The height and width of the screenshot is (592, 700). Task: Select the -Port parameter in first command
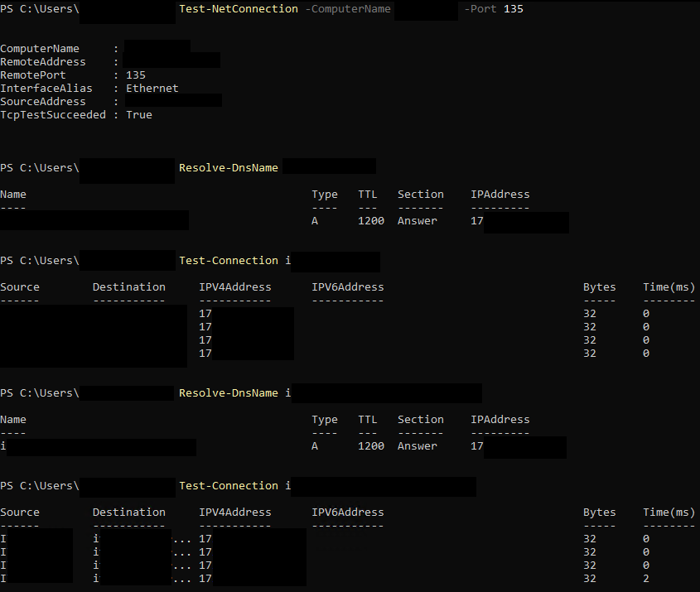pos(480,9)
